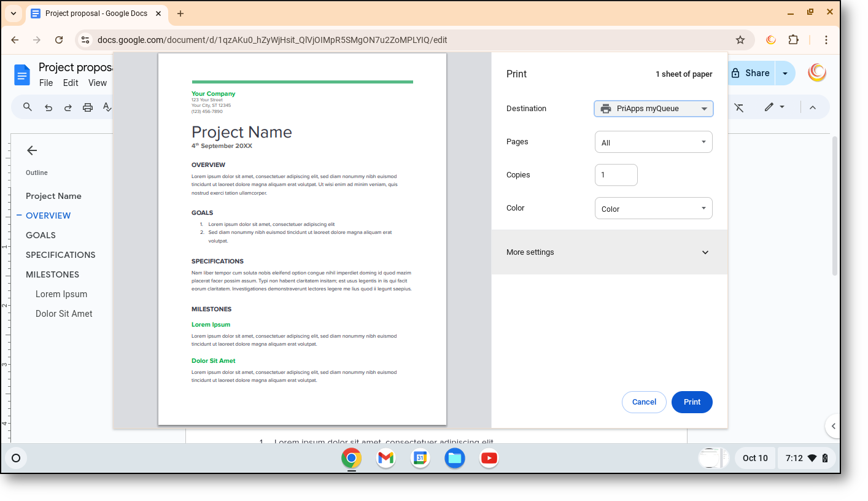Open Google Calendar from the shelf
The width and height of the screenshot is (868, 501).
pos(420,458)
